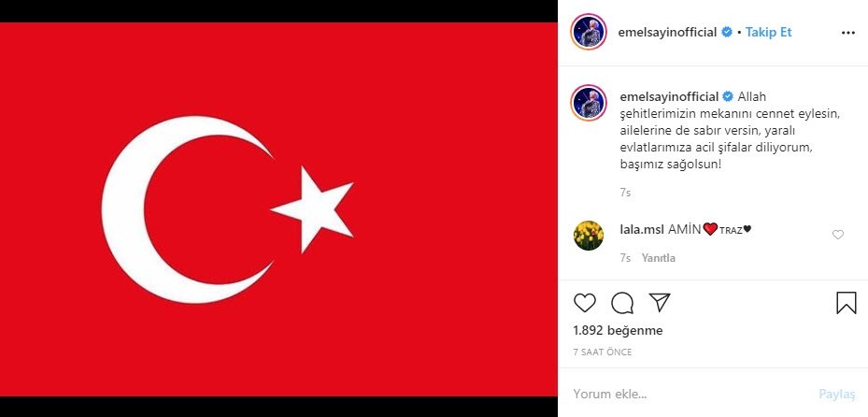Open the comment speech bubble icon
Screen dimensions: 868x417
click(622, 303)
